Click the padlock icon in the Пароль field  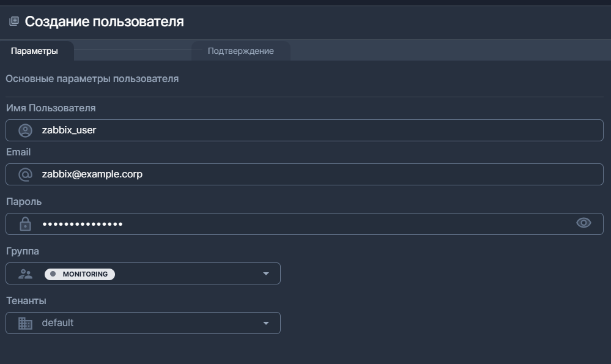[x=25, y=224]
